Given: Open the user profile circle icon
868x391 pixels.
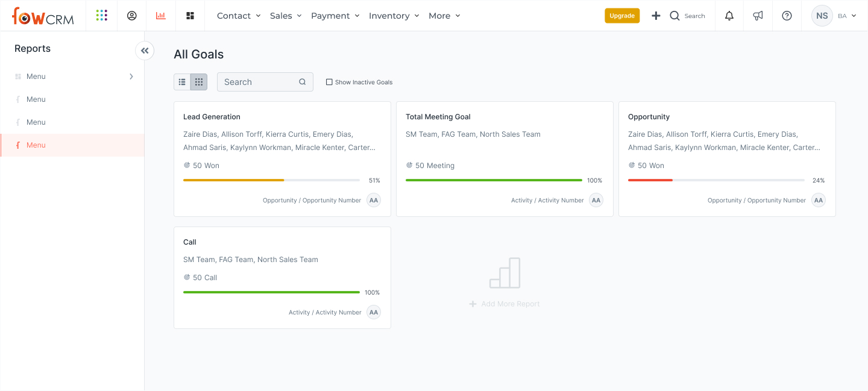Looking at the screenshot, I should coord(132,16).
